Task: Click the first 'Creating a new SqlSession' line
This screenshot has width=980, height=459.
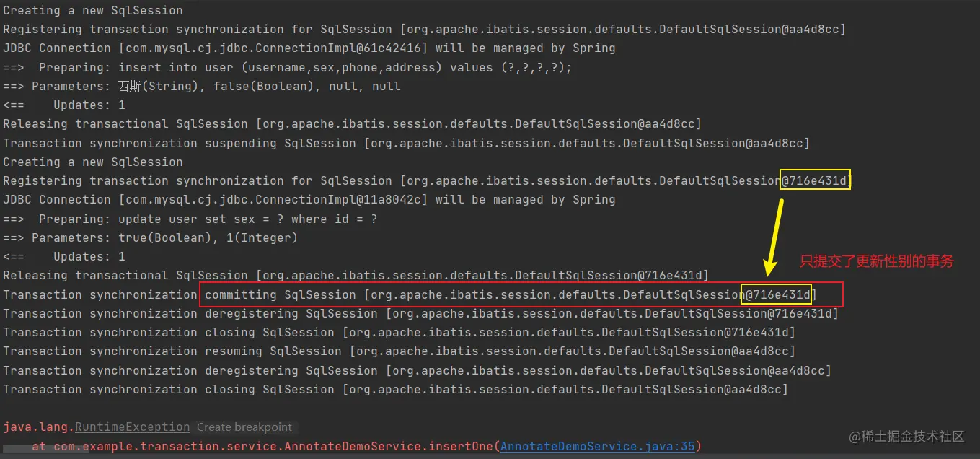Action: (x=93, y=11)
